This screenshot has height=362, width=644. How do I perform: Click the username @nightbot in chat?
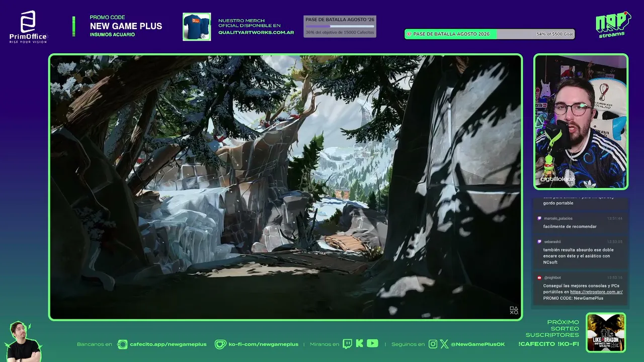(x=553, y=278)
